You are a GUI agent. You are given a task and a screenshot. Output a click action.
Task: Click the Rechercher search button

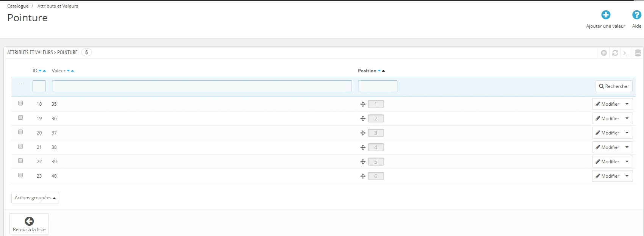tap(614, 86)
